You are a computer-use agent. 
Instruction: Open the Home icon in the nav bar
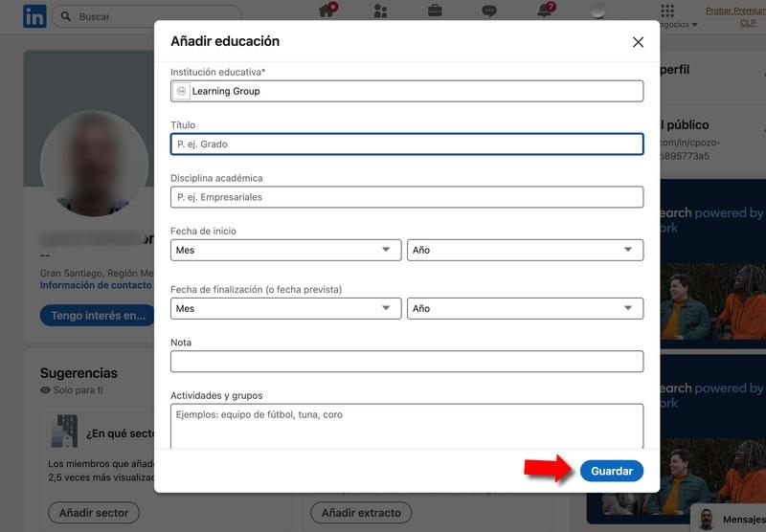point(326,11)
